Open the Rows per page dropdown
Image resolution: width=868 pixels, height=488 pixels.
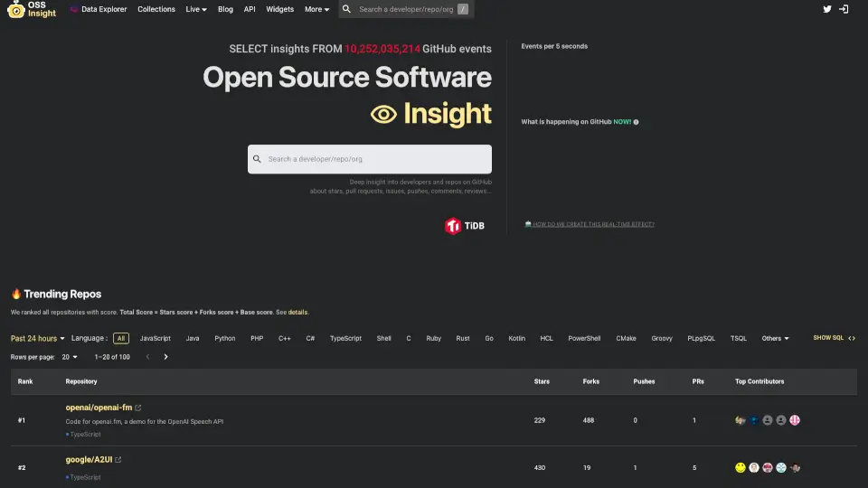pos(69,357)
